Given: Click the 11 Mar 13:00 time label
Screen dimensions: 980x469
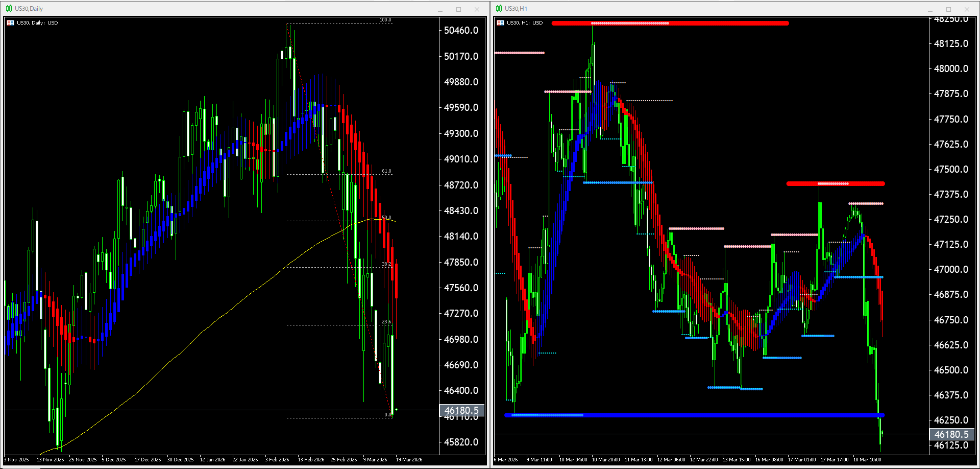Looking at the screenshot, I should pyautogui.click(x=639, y=460).
